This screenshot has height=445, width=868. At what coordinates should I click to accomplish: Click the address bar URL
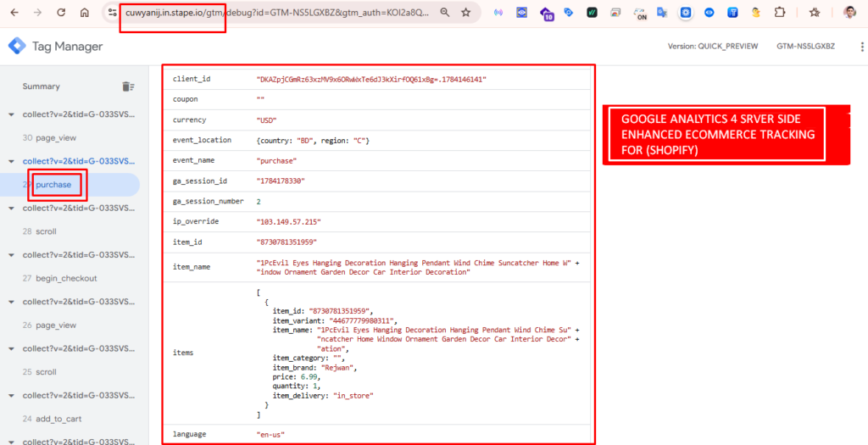pyautogui.click(x=277, y=12)
